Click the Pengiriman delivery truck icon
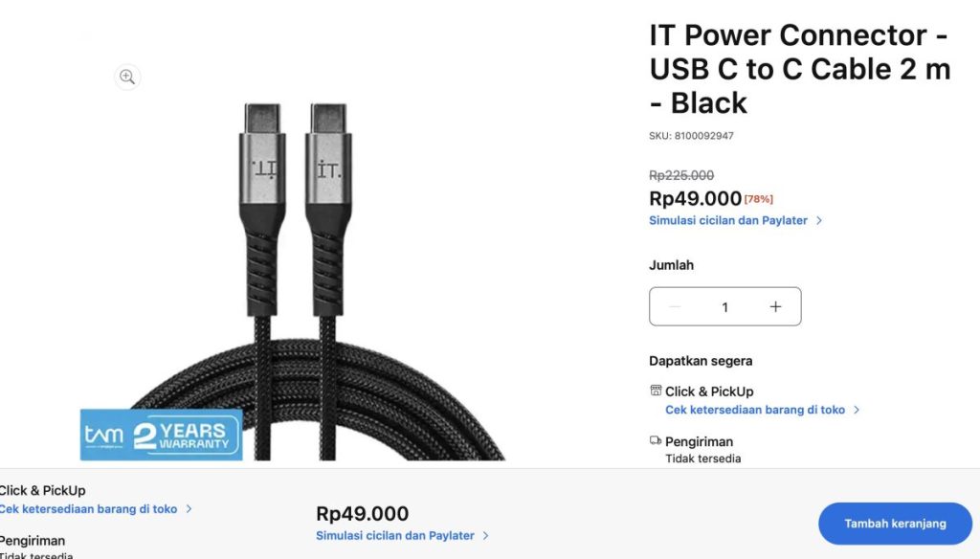 pyautogui.click(x=656, y=441)
